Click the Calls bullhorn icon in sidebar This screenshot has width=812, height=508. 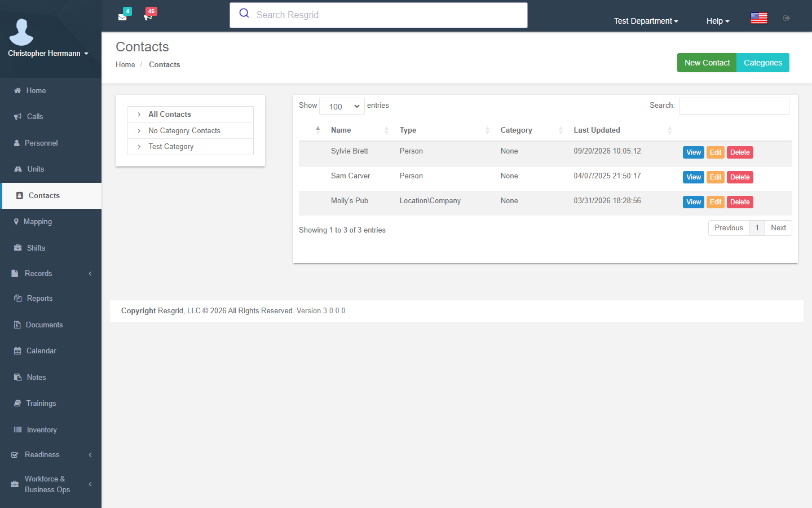[17, 117]
